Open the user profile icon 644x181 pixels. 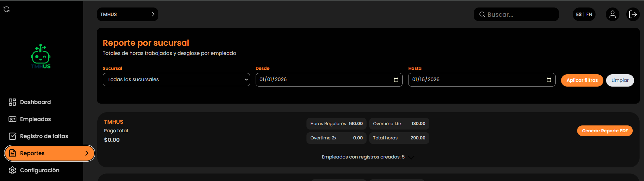pos(612,14)
